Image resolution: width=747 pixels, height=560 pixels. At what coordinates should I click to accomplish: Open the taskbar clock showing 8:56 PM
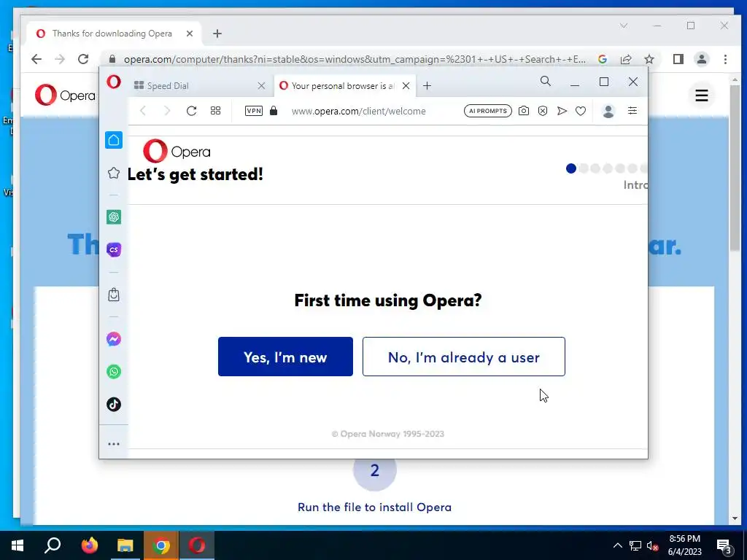click(x=684, y=545)
